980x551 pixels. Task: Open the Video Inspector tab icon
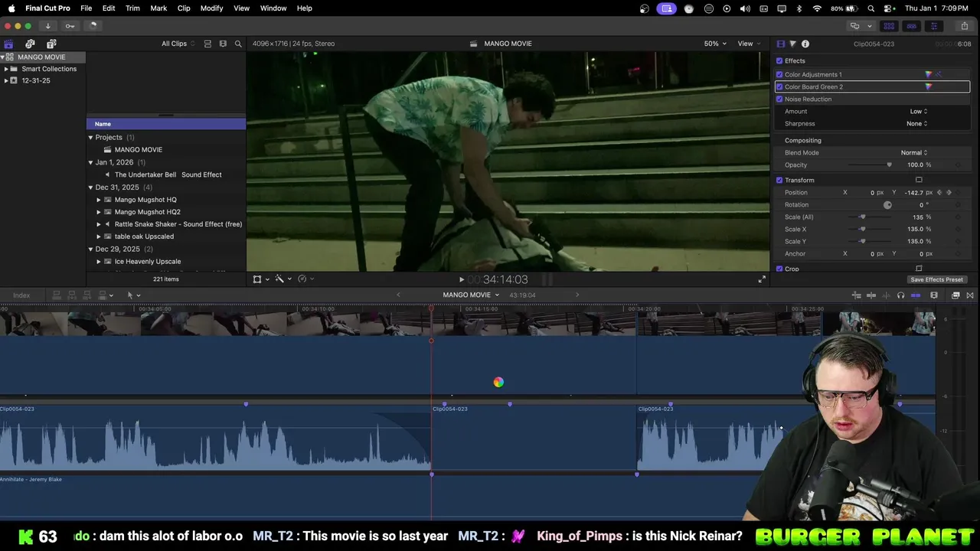(x=781, y=44)
